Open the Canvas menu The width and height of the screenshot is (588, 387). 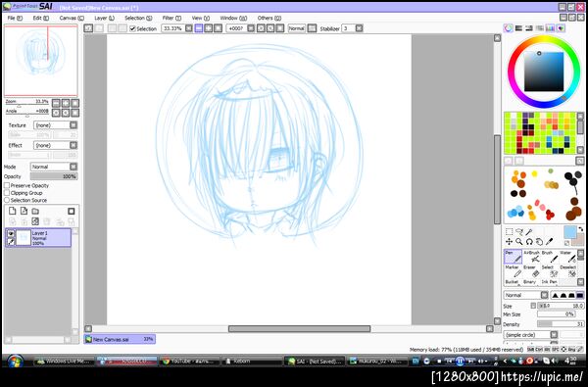click(72, 18)
